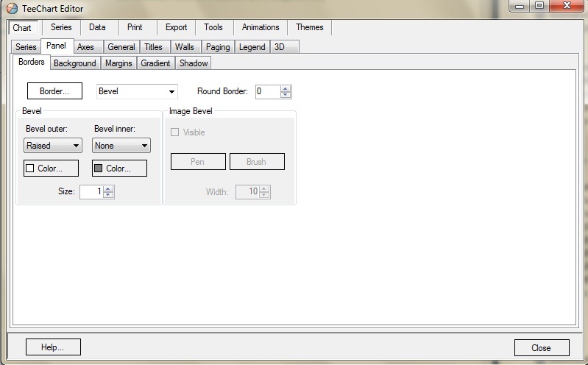Open the Series sub-tab under Chart
The height and width of the screenshot is (365, 588).
pos(26,47)
